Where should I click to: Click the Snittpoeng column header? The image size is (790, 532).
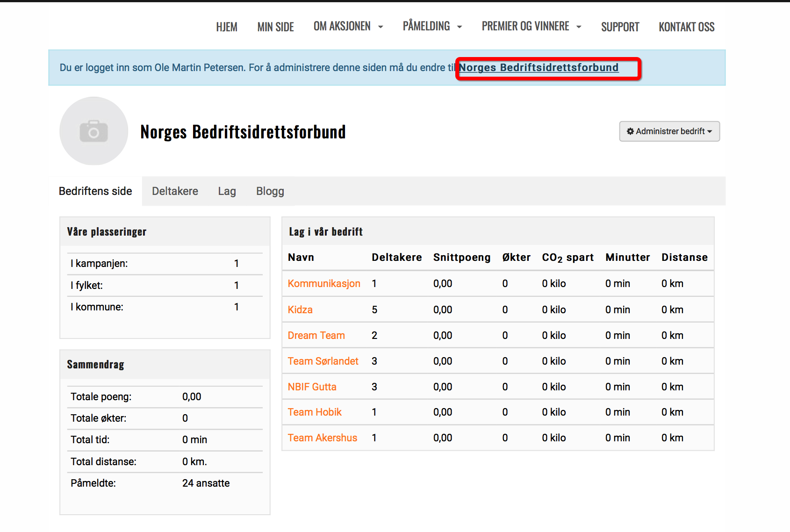pyautogui.click(x=462, y=258)
